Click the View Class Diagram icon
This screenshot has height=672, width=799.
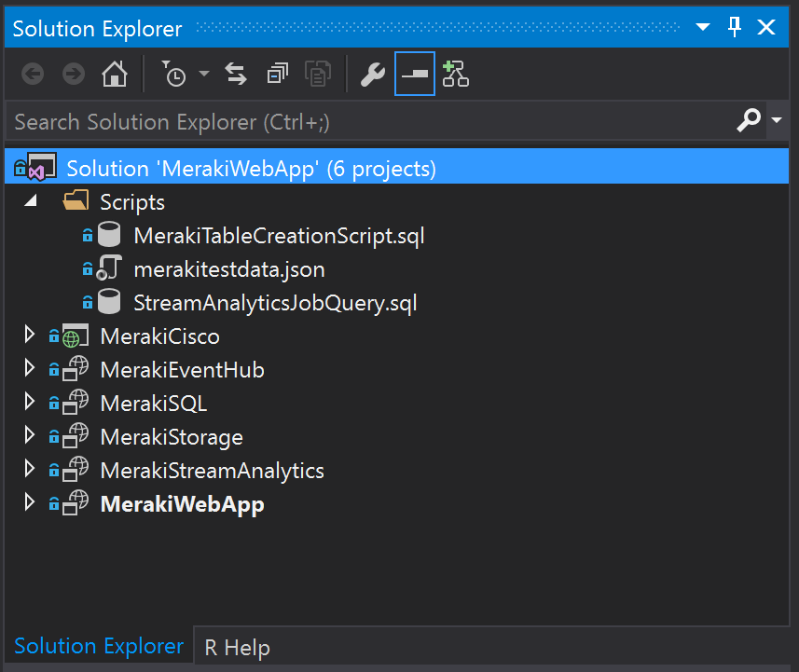(x=456, y=75)
